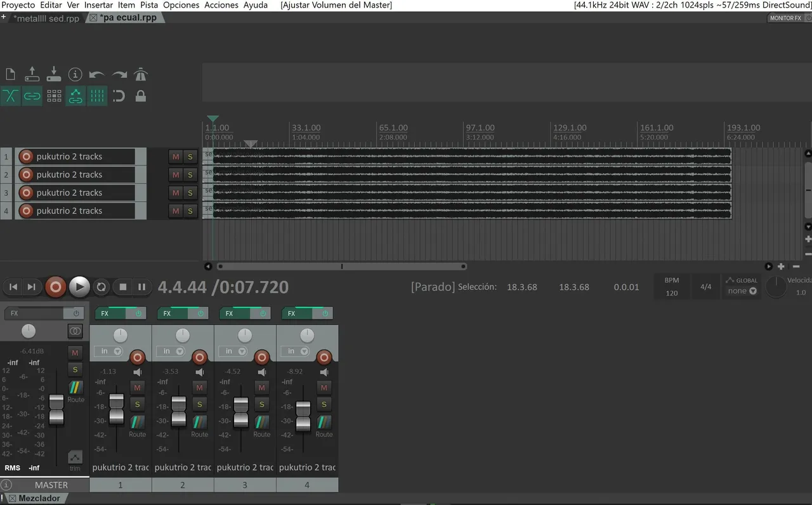The width and height of the screenshot is (812, 505).
Task: Undo the last action in the toolbar
Action: (97, 75)
